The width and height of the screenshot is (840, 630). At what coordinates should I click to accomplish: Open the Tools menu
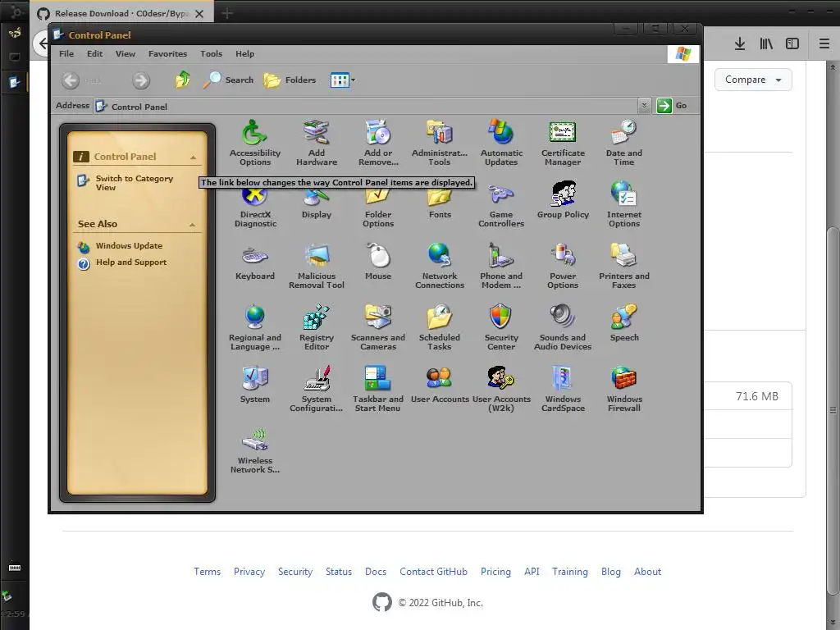pyautogui.click(x=211, y=53)
